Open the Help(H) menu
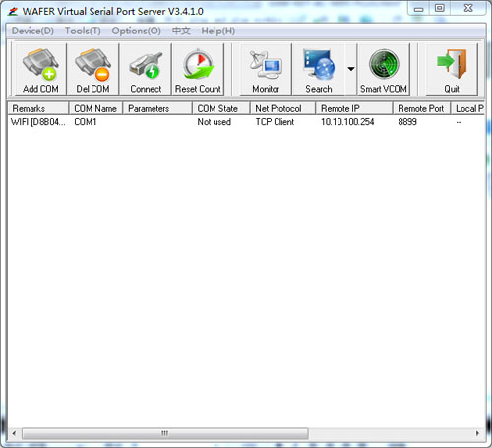 pyautogui.click(x=217, y=31)
